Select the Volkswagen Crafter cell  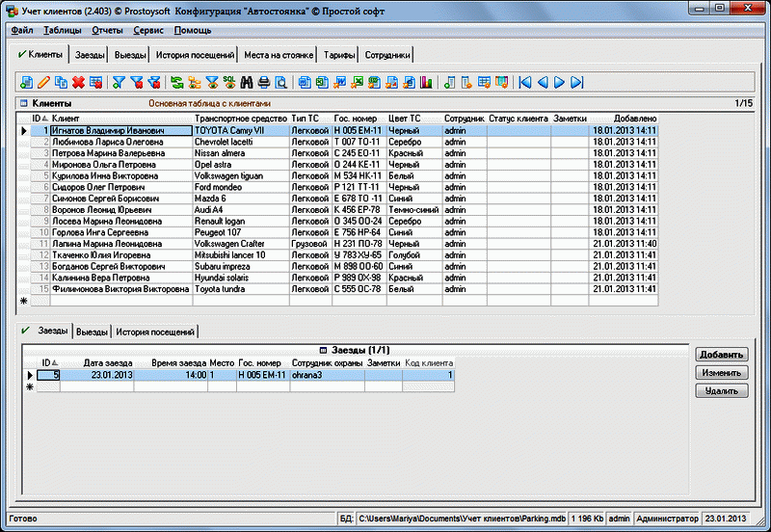241,244
